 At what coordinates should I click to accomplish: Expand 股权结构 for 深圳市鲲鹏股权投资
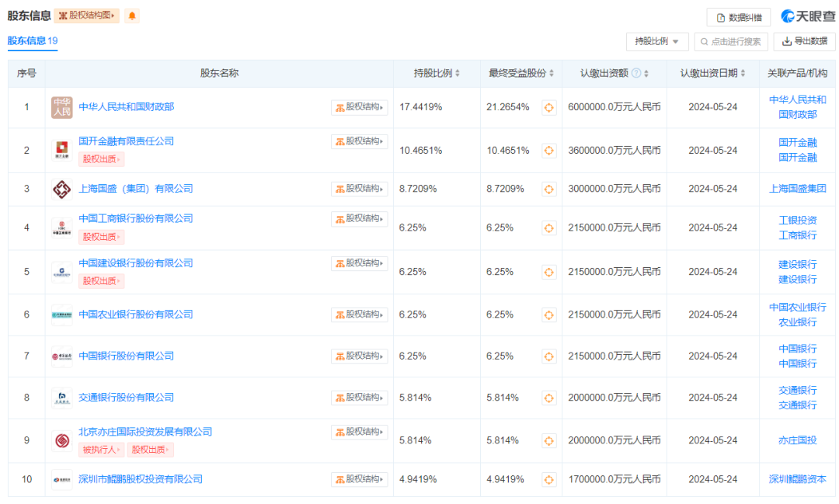click(359, 479)
